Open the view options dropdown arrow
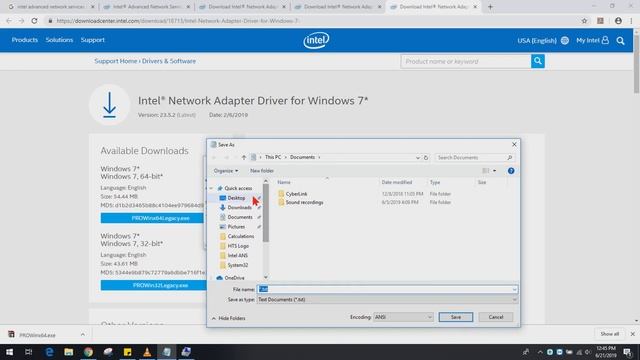Screen dimensions: 640x360 point(495,171)
